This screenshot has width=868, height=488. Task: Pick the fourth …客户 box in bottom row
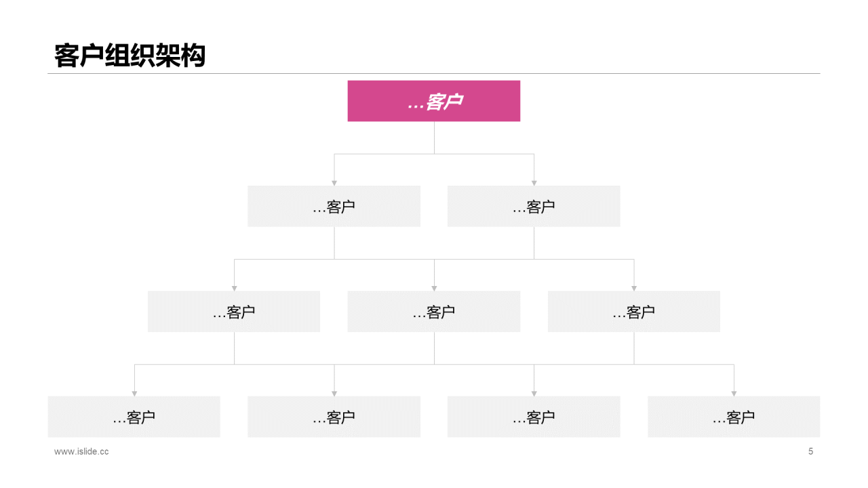point(734,416)
